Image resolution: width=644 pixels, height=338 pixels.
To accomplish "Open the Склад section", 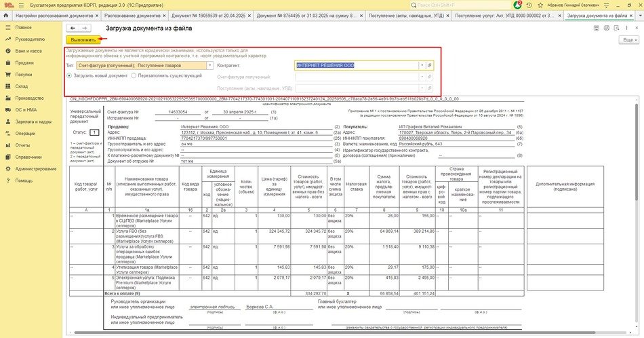I will pyautogui.click(x=22, y=86).
